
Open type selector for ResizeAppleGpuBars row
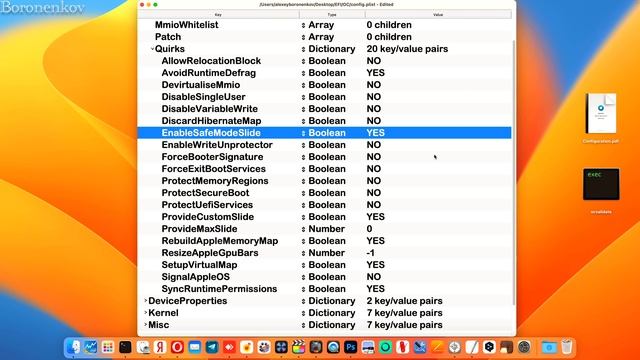[x=303, y=253]
